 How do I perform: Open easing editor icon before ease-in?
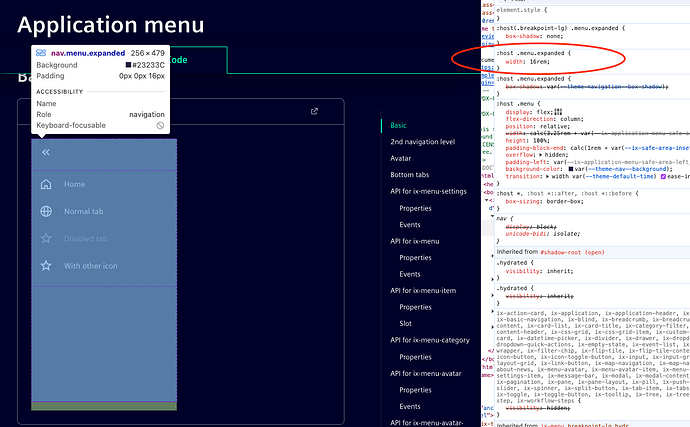point(663,177)
